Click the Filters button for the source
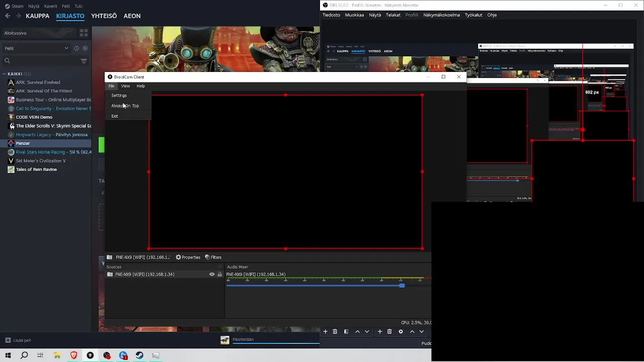 pyautogui.click(x=213, y=257)
